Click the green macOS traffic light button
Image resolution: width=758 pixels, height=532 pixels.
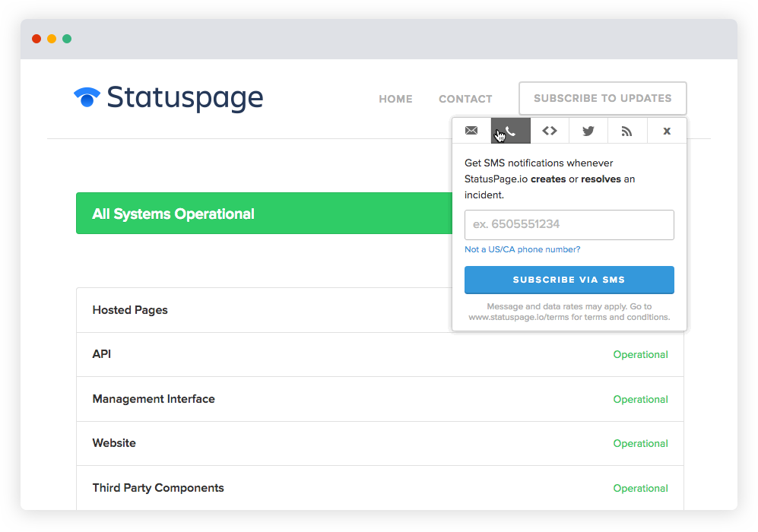click(67, 38)
